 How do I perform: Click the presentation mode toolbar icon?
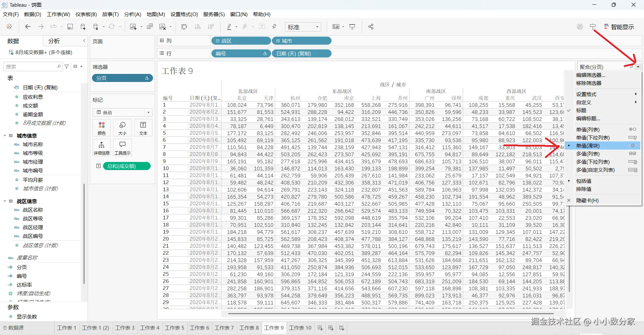pyautogui.click(x=352, y=27)
